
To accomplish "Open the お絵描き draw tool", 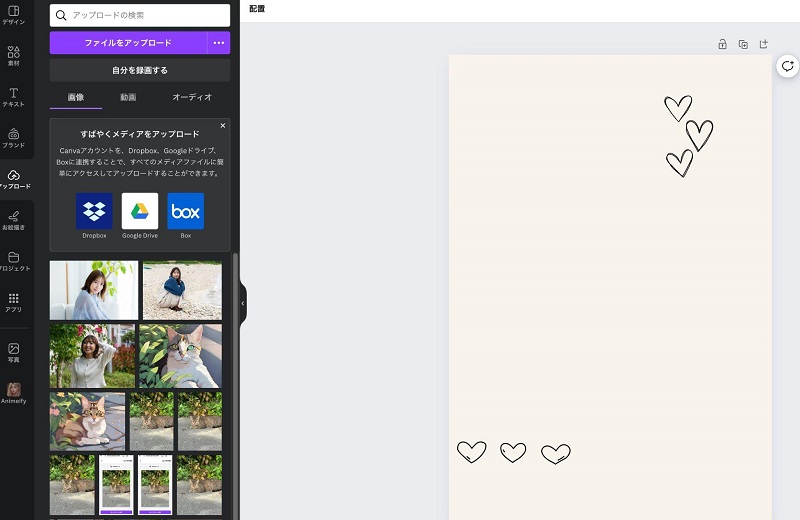I will click(14, 220).
